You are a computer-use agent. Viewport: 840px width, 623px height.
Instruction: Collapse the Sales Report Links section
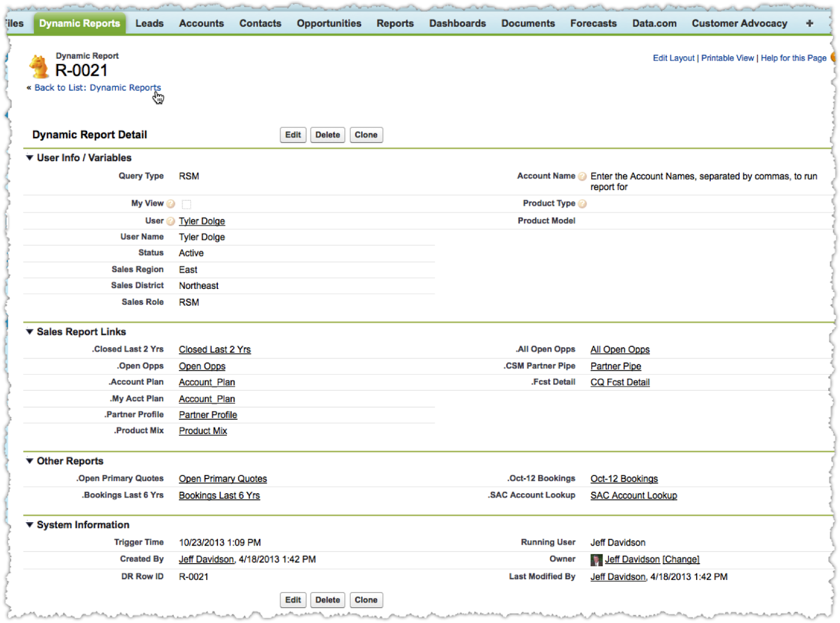click(x=30, y=331)
